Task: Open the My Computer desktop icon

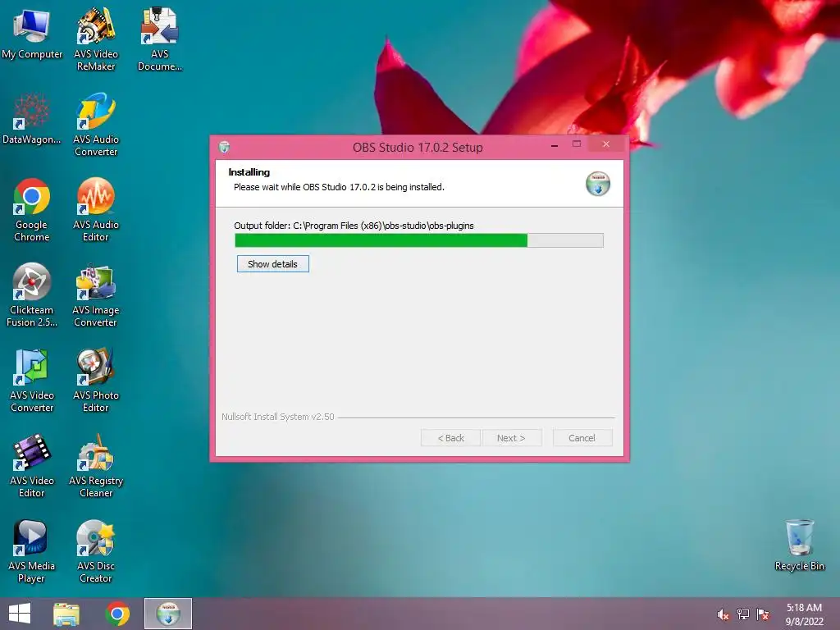Action: [x=32, y=34]
